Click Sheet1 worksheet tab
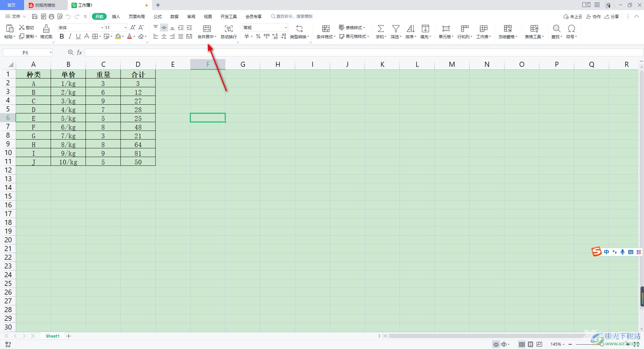 click(53, 336)
